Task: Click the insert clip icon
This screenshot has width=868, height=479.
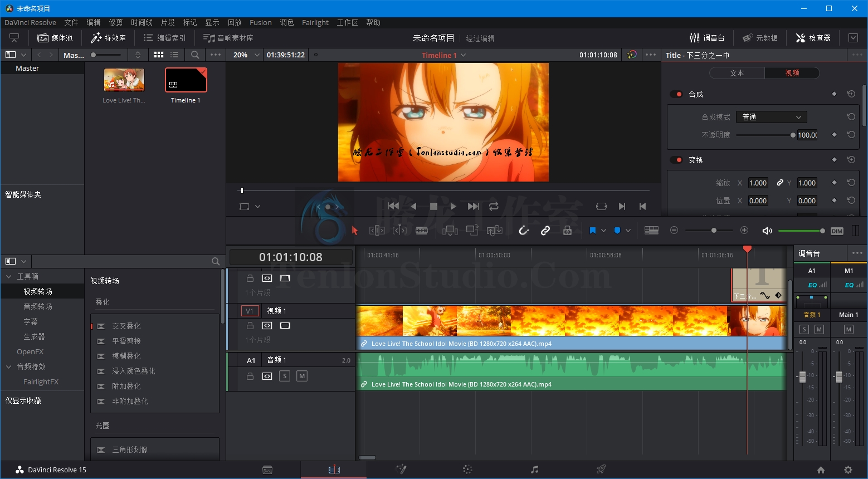Action: click(450, 231)
